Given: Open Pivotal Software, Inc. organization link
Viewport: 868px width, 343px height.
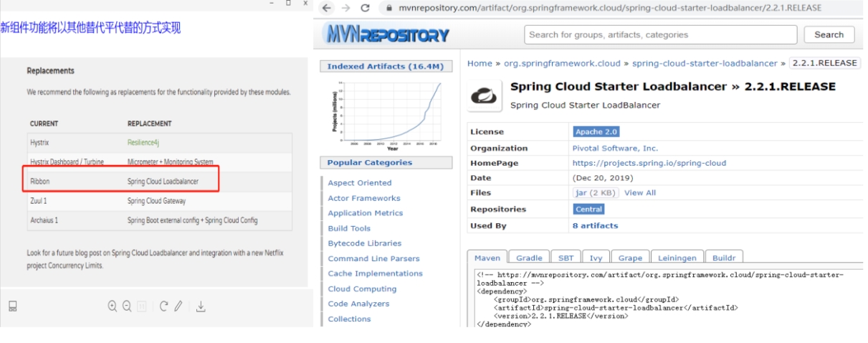Looking at the screenshot, I should (x=615, y=148).
